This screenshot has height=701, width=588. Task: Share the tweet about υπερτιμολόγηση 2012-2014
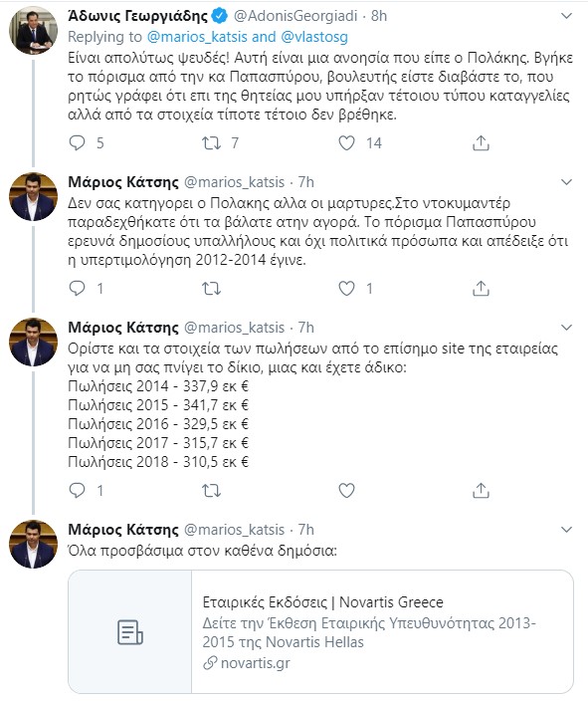[481, 289]
